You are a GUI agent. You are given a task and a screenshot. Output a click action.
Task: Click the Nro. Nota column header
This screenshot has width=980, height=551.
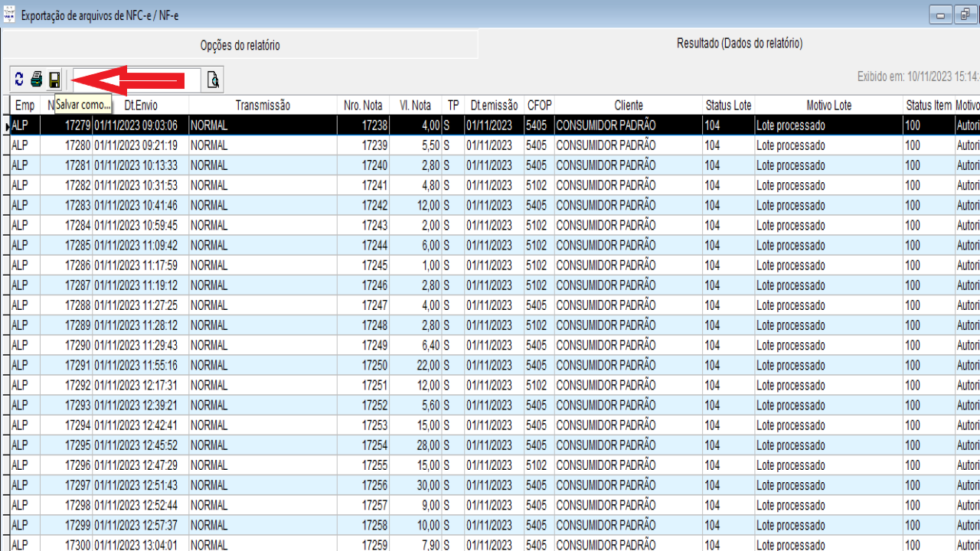363,106
